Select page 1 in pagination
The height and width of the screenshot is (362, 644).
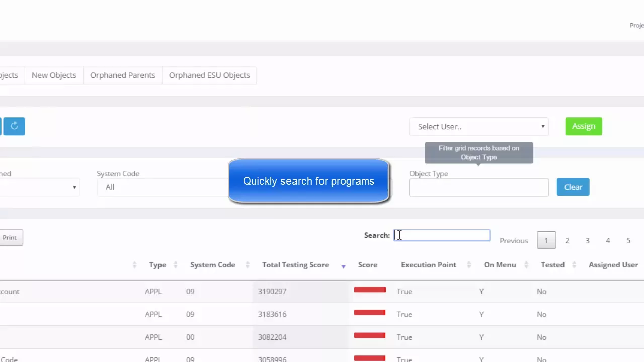(x=546, y=240)
